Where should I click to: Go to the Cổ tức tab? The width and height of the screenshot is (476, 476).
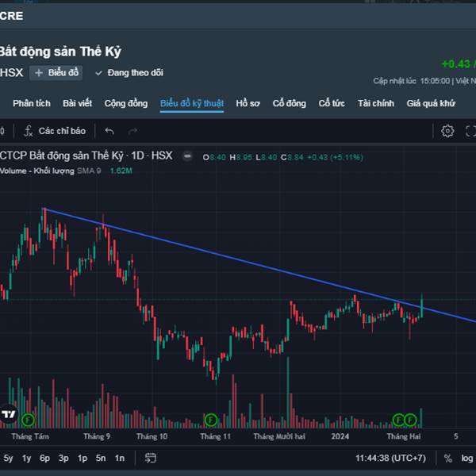[332, 103]
